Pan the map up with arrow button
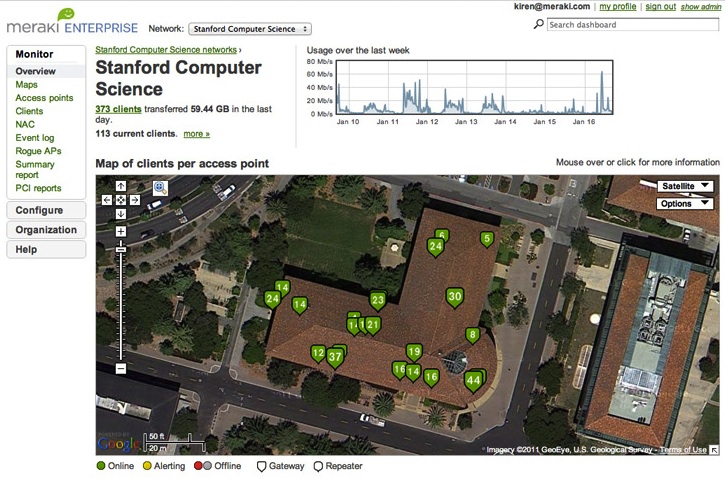Viewport: 725px width, 479px height. (x=121, y=186)
